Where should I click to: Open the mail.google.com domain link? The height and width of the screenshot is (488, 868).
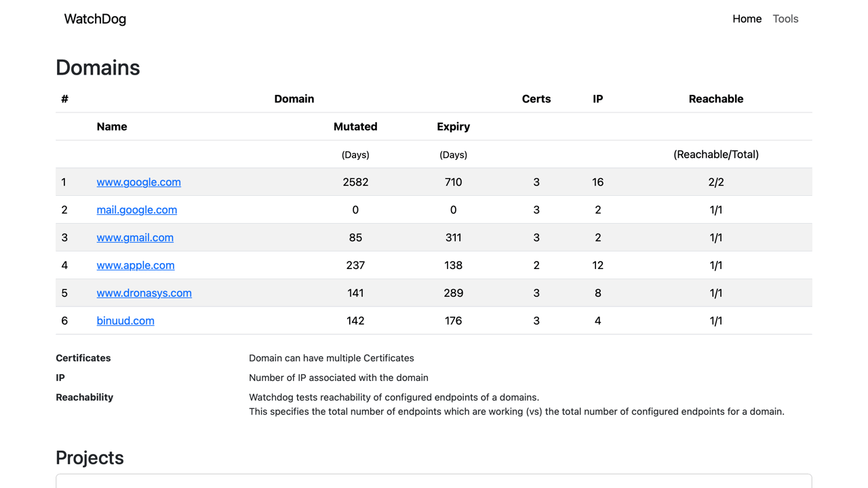[x=136, y=209]
